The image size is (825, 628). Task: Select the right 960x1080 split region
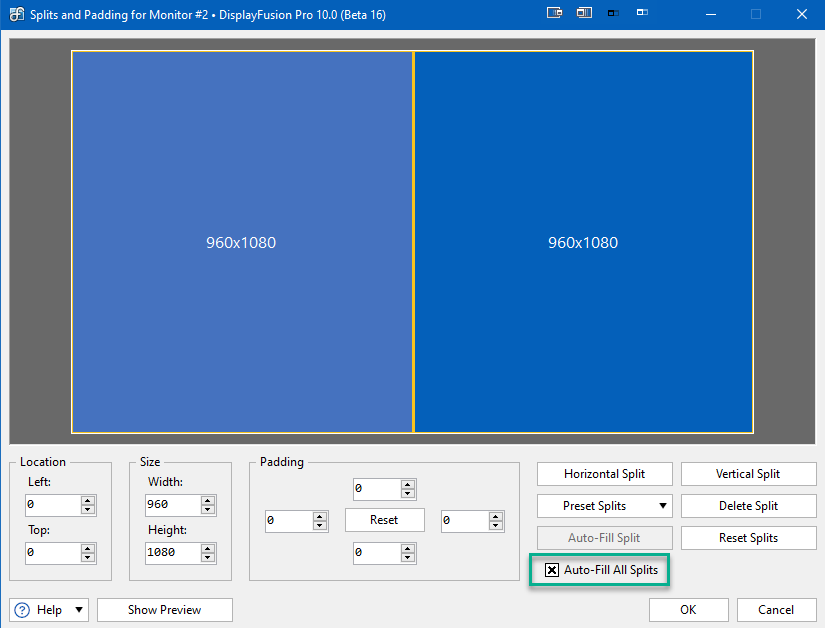click(583, 243)
